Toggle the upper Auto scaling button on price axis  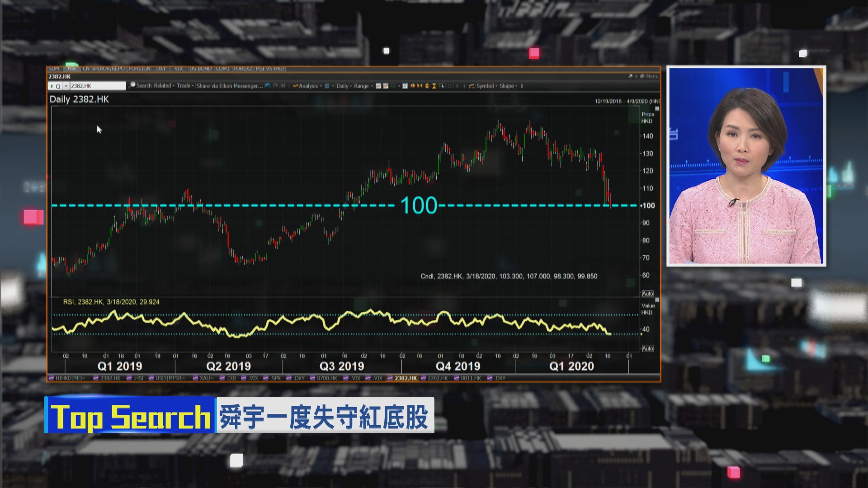point(647,294)
